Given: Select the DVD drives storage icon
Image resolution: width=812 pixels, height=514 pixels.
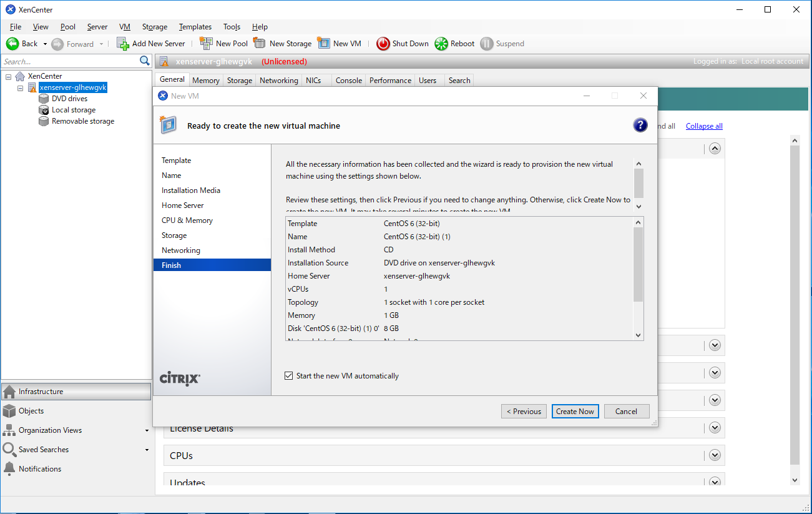Looking at the screenshot, I should [44, 99].
